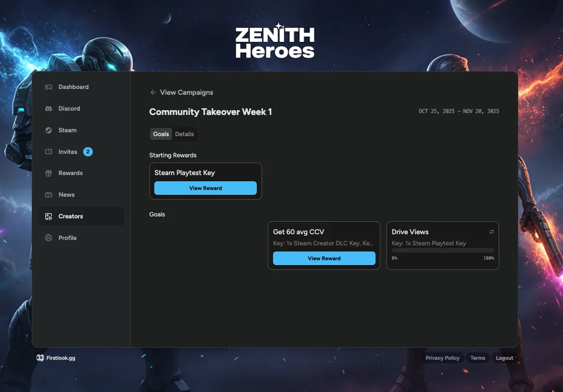Screen dimensions: 563x392
Task: Click the Steam logo icon in sidebar
Action: (x=48, y=130)
